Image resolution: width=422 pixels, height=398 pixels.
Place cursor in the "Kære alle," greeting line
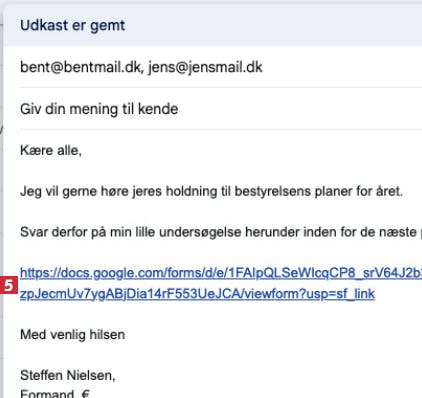[51, 150]
